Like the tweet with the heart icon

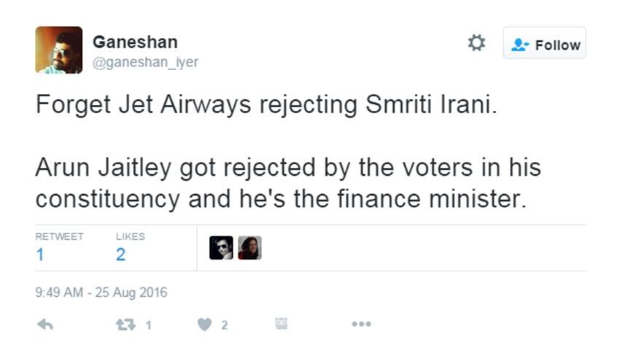click(204, 325)
